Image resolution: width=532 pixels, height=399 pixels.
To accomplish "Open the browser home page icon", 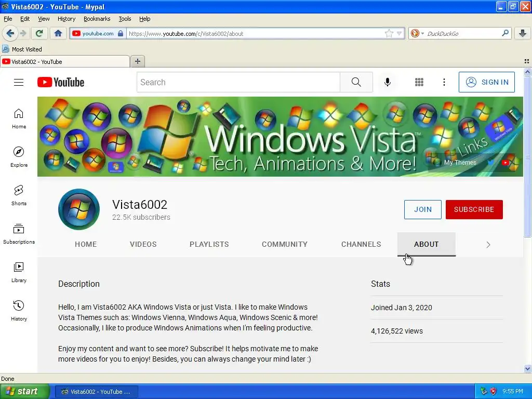I will click(58, 33).
